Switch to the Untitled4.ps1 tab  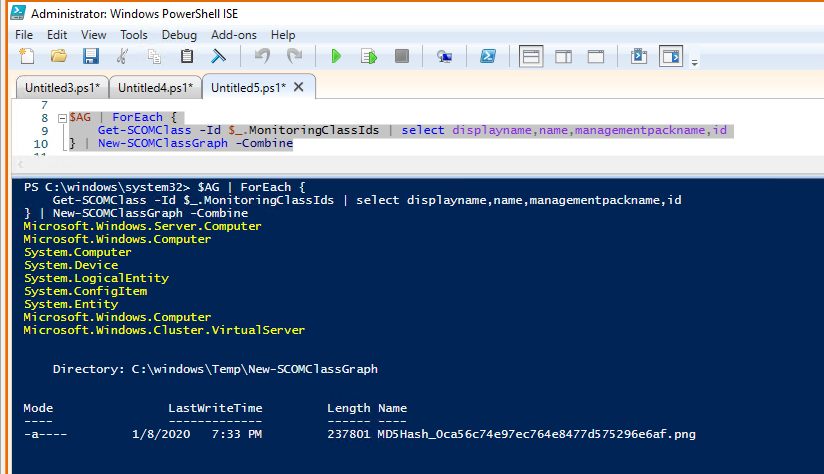(153, 88)
